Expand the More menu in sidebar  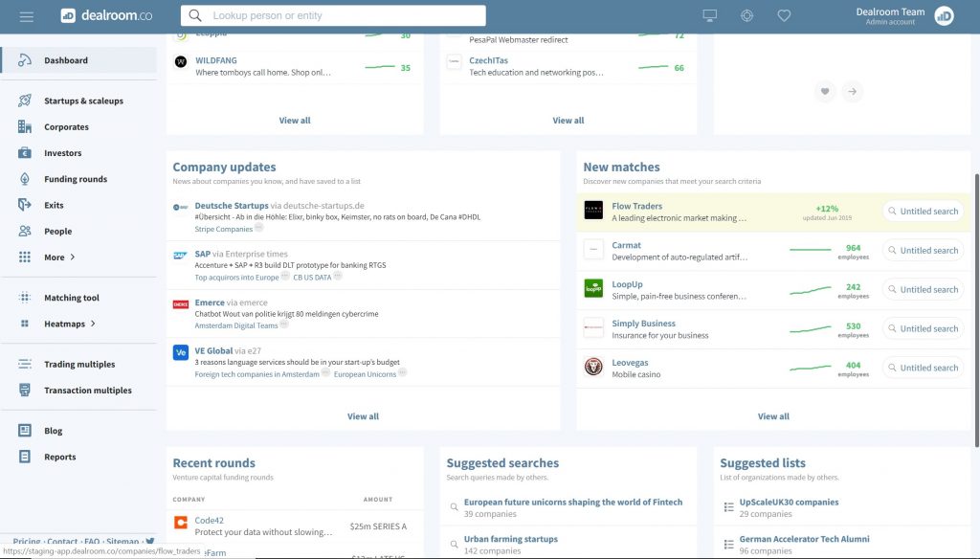coord(59,257)
